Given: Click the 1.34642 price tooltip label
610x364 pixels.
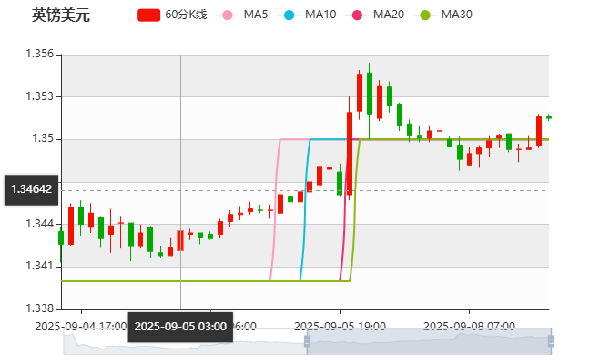Looking at the screenshot, I should [x=32, y=190].
